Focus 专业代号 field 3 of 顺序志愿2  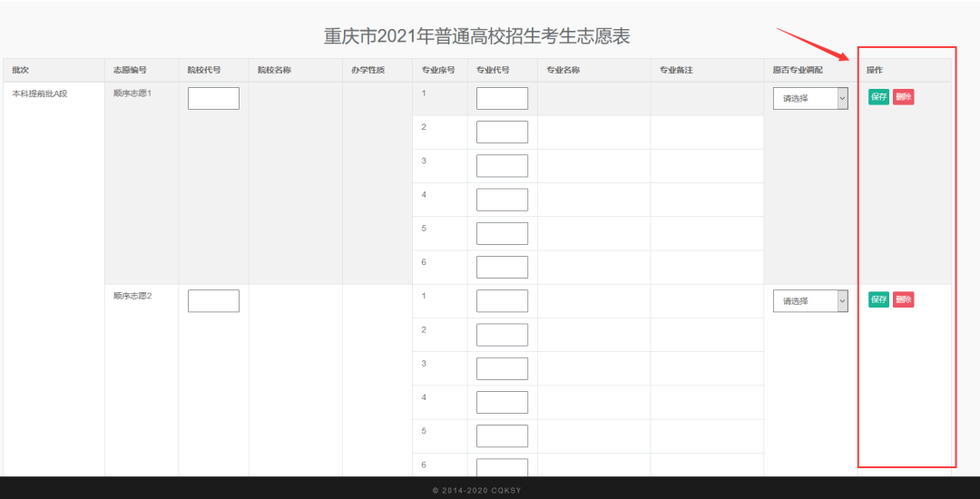tap(502, 368)
